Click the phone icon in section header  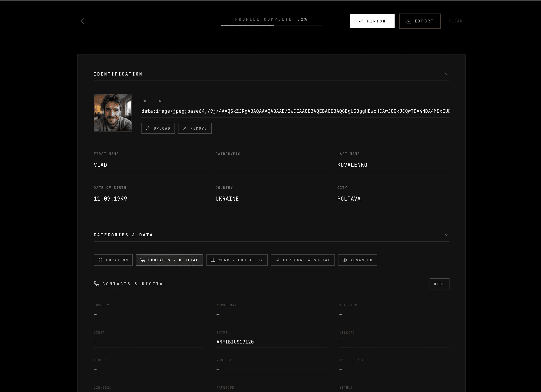[x=96, y=284]
